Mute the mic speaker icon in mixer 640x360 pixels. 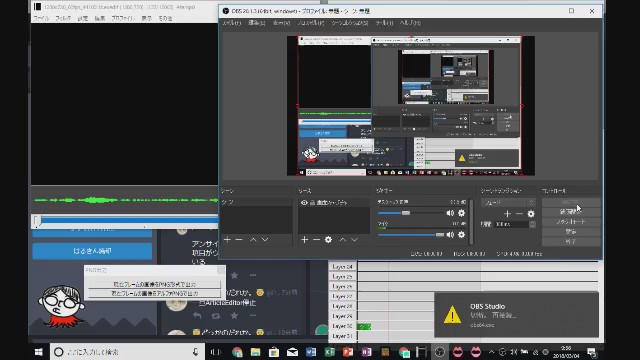tap(450, 234)
